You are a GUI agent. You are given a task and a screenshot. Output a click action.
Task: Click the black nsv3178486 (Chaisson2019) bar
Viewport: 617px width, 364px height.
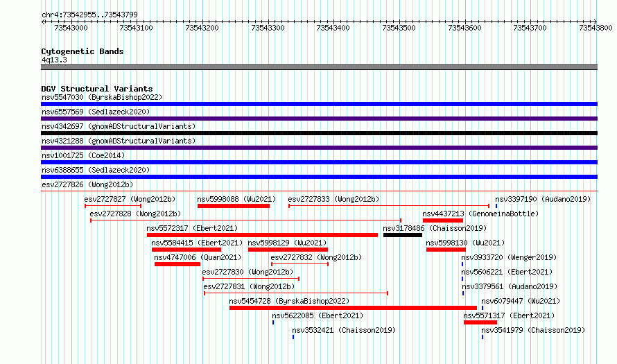coord(403,235)
